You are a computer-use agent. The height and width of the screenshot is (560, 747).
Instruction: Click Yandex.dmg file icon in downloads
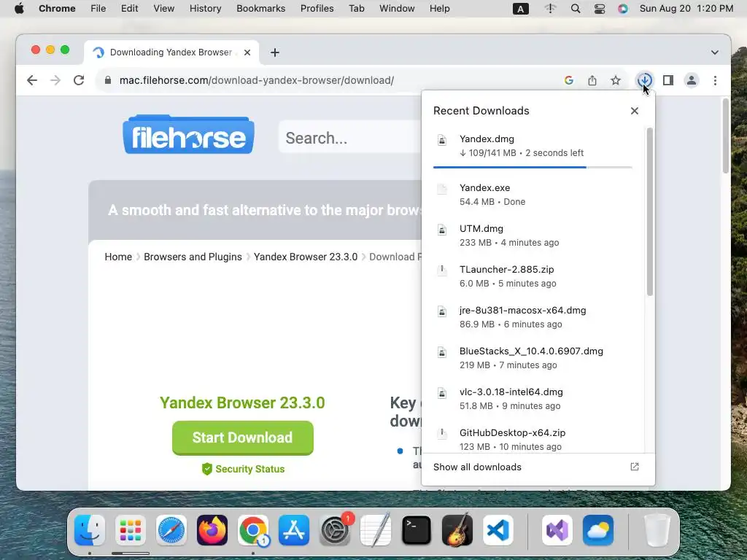click(442, 140)
